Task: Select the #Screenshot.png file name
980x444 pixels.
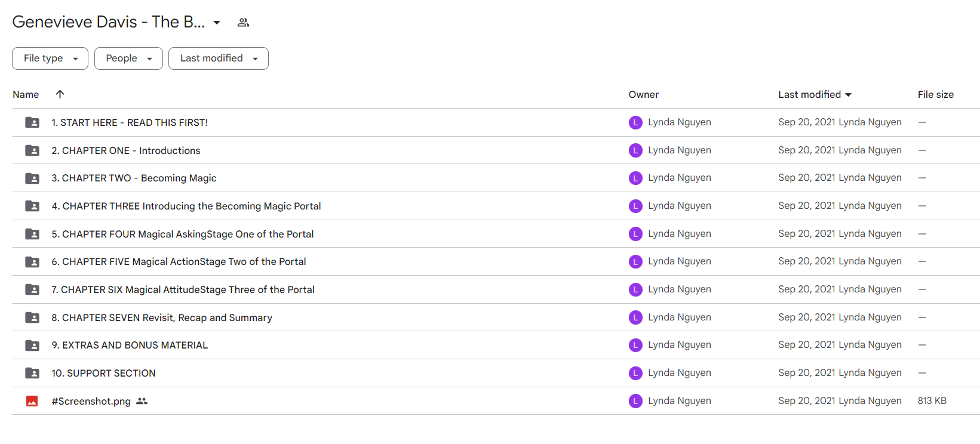Action: click(x=91, y=401)
